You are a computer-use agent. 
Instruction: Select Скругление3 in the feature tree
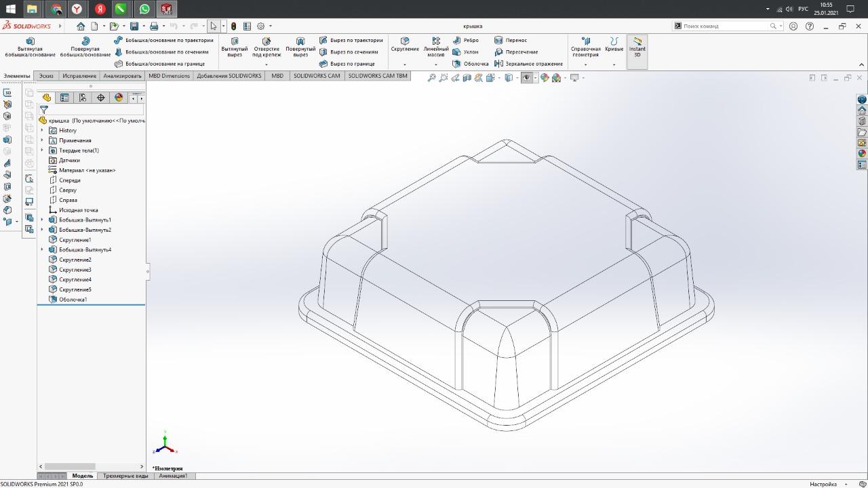coord(75,270)
